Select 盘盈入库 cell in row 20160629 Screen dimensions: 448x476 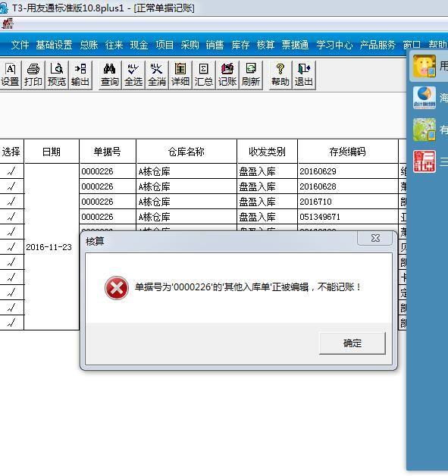coord(267,171)
